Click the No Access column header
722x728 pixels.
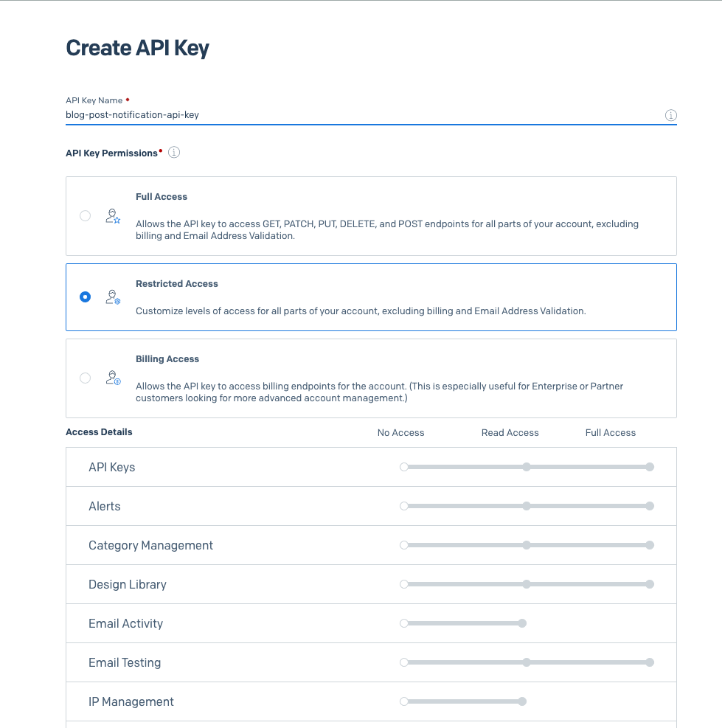tap(400, 433)
